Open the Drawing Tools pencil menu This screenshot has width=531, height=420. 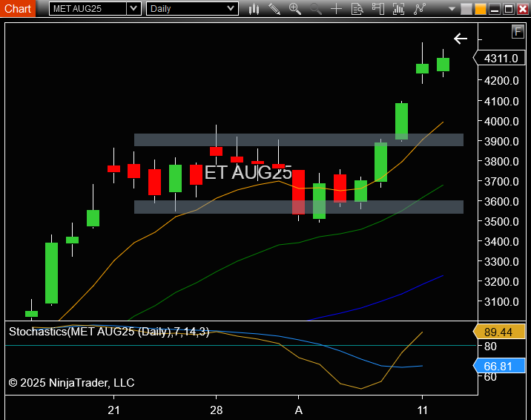click(274, 9)
